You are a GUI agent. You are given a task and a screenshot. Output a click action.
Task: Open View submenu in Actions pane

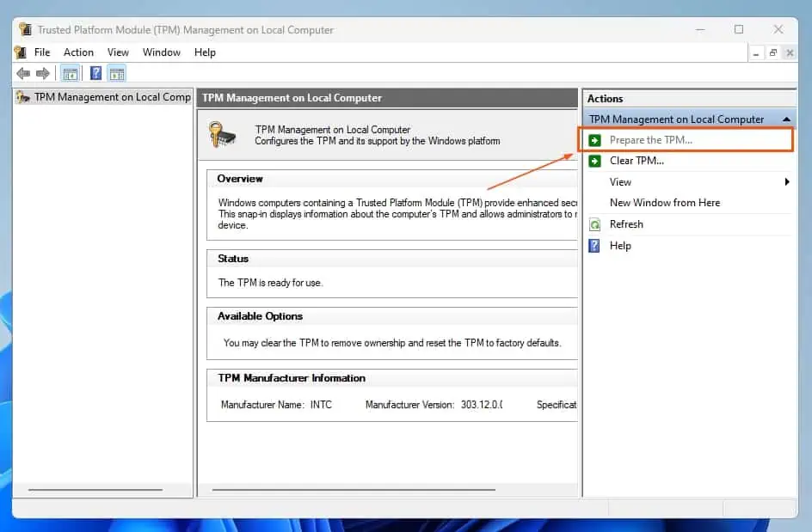click(x=688, y=182)
